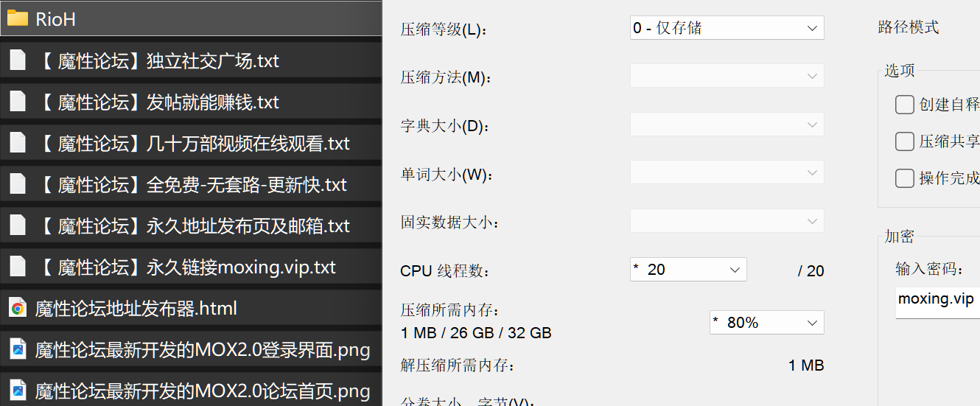Click the image icon for MOX2.0论坛首页.png
This screenshot has height=406, width=980.
(18, 391)
